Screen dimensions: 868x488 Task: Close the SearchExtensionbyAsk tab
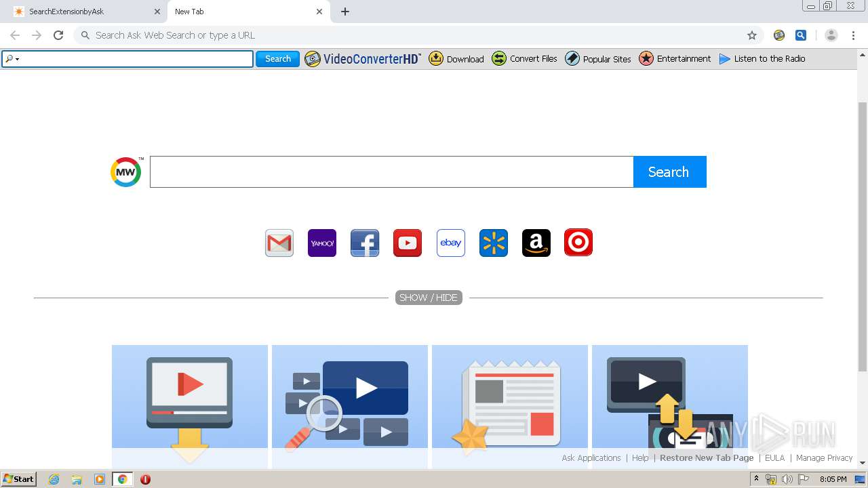157,12
